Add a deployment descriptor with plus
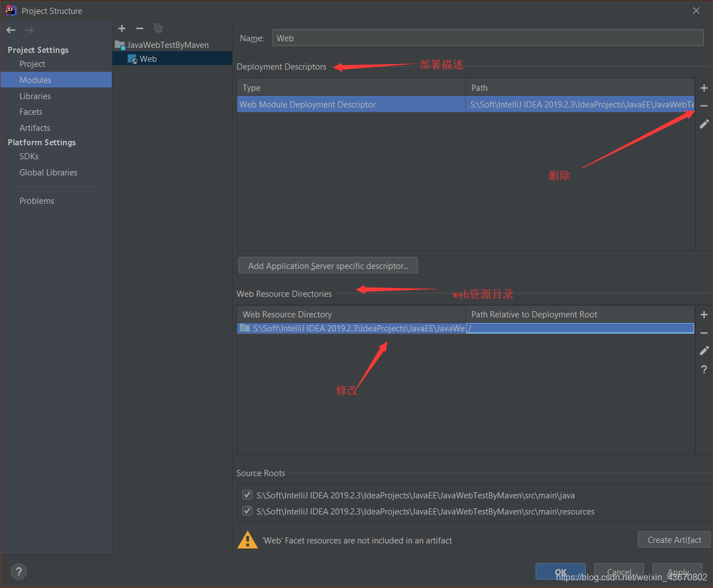Screen dimensions: 713x588 click(x=704, y=88)
